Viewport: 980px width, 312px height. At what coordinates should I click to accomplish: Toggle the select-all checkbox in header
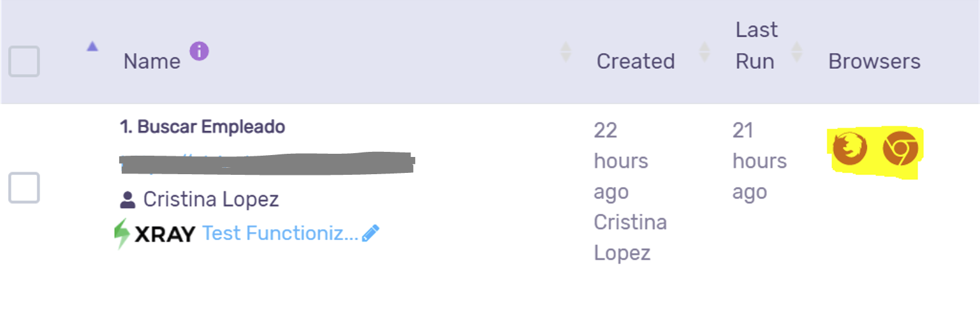click(24, 61)
